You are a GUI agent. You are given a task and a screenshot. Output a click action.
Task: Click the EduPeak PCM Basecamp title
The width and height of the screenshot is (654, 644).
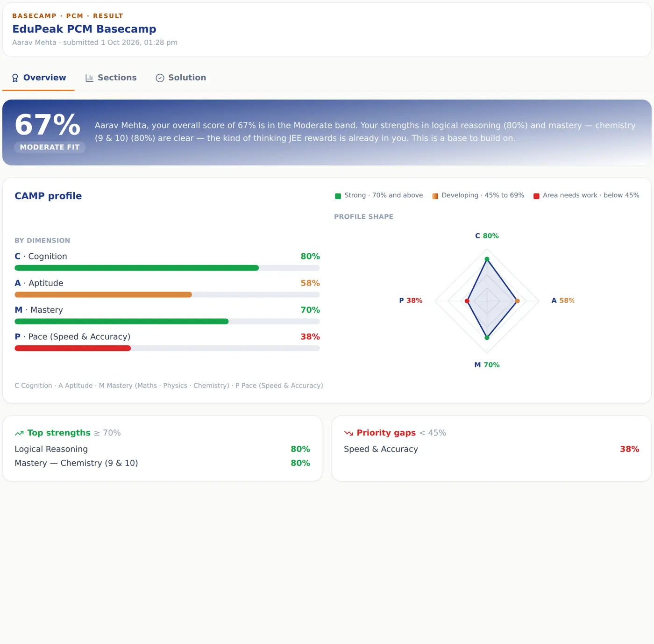tap(84, 29)
